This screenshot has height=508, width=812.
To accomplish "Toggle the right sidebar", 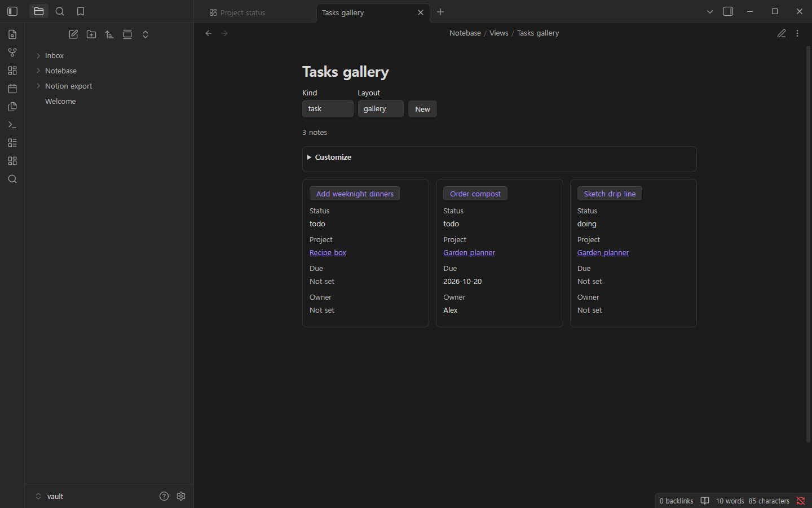I will pos(728,11).
